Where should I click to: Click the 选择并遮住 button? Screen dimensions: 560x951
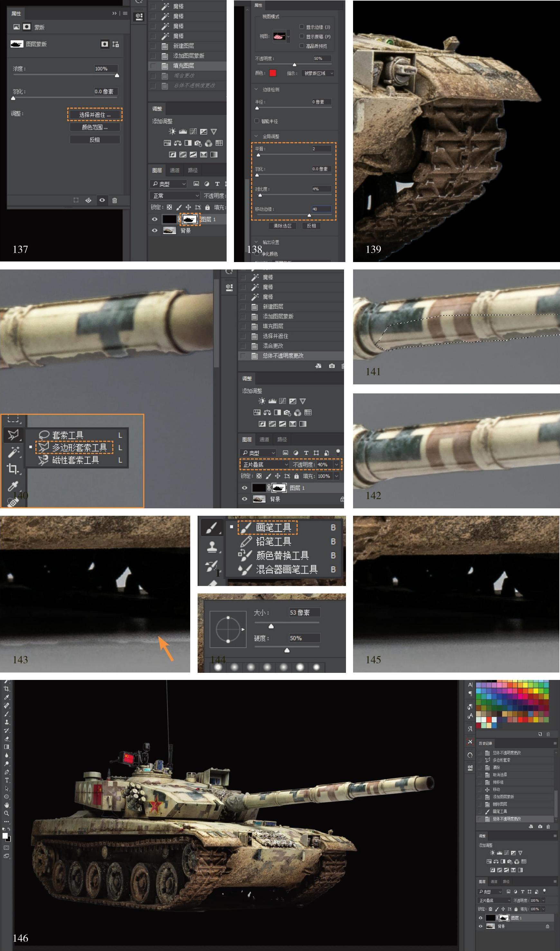[x=95, y=114]
